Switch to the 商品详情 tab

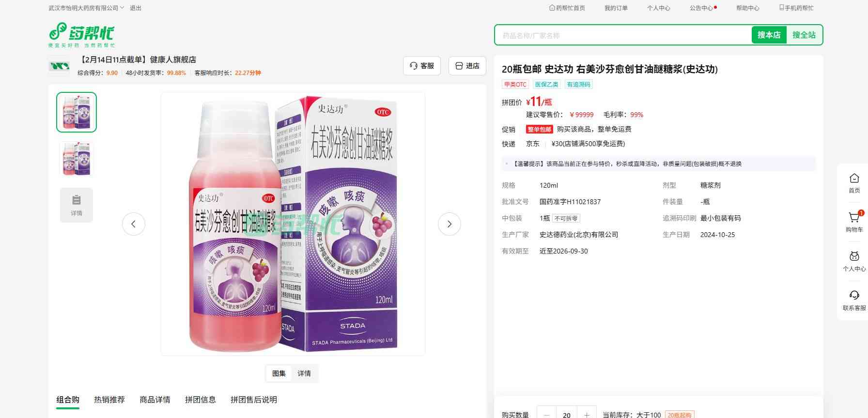click(x=155, y=400)
